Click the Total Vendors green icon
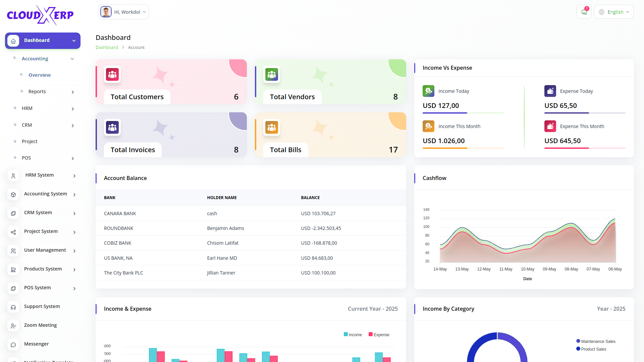The height and width of the screenshot is (362, 644). click(x=272, y=74)
